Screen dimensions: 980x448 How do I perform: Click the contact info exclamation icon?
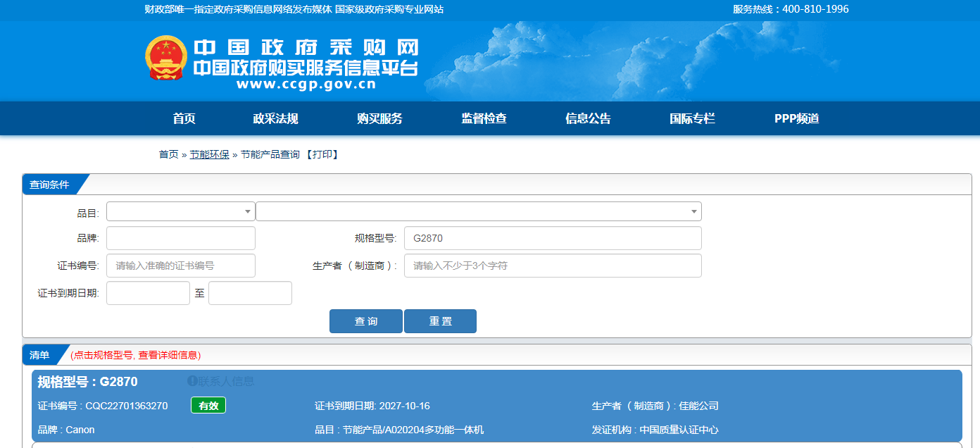(x=191, y=381)
